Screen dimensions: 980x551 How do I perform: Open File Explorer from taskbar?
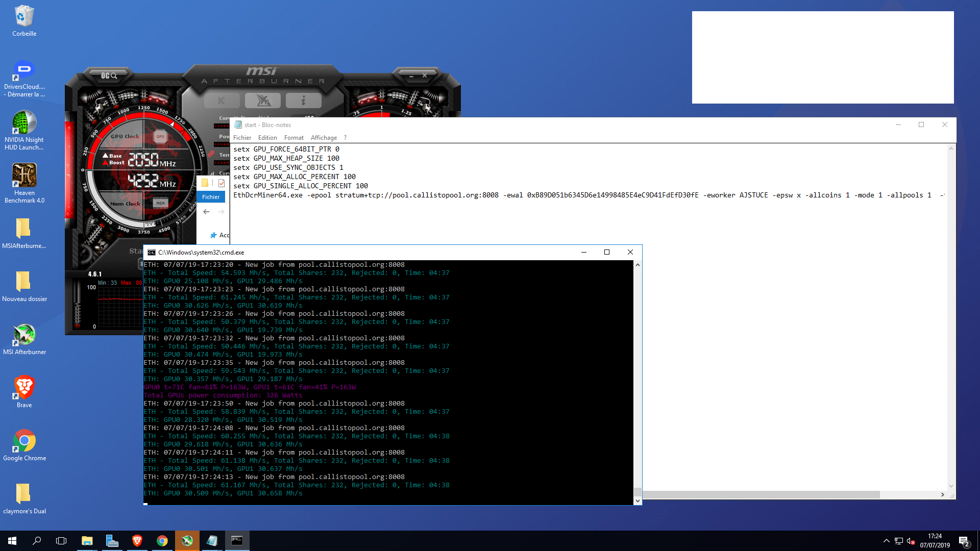tap(87, 541)
